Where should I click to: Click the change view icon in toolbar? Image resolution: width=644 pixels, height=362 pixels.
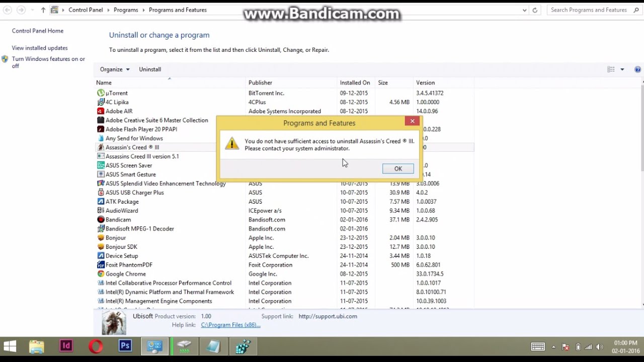(x=611, y=69)
